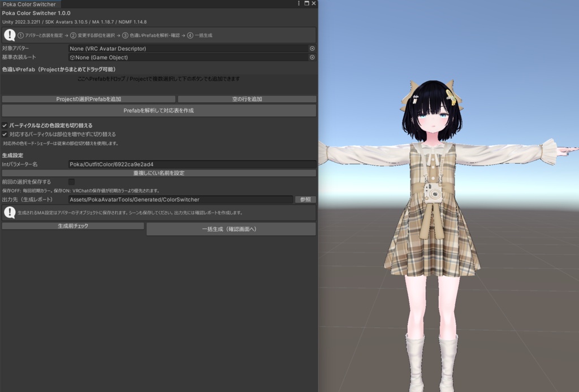Open object picker for 基準衣装ルート field
579x392 pixels.
312,57
